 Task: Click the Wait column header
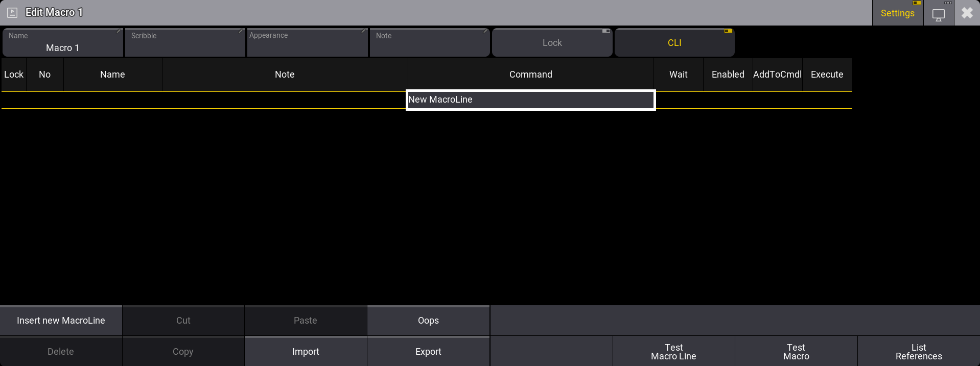tap(678, 75)
